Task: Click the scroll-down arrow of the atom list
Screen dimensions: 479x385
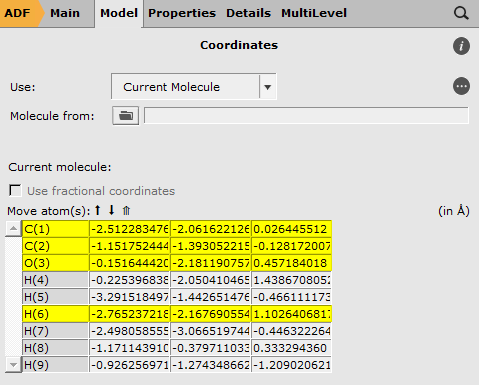Action: pos(13,365)
